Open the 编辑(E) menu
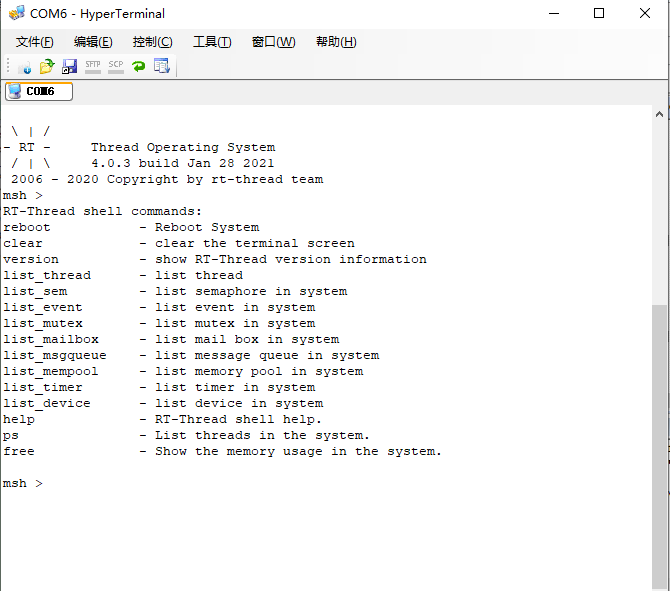 pos(93,42)
